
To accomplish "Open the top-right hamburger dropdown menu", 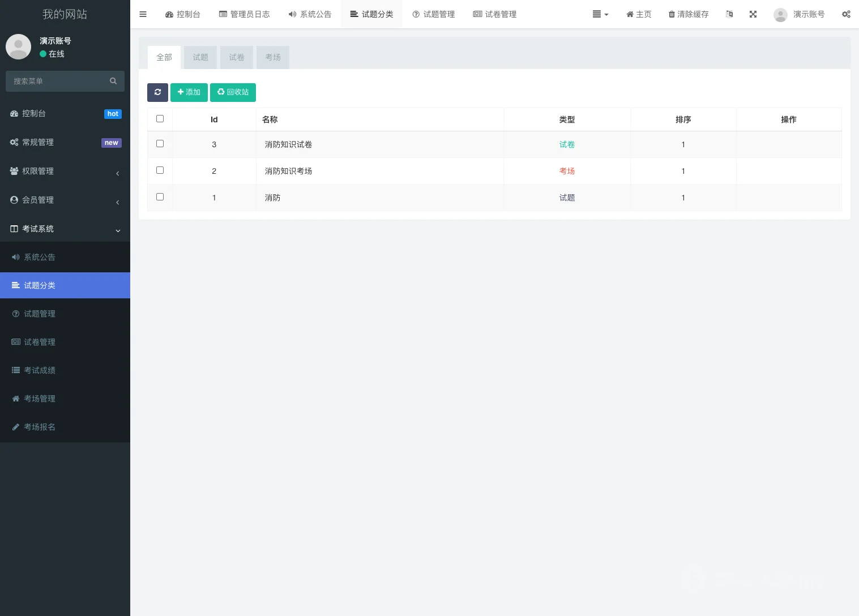I will click(x=600, y=14).
